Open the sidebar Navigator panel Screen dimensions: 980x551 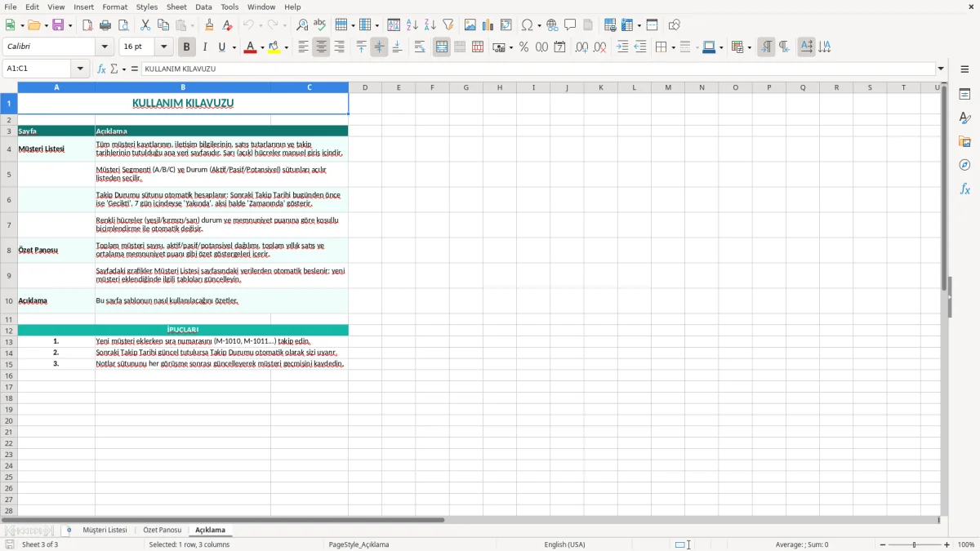click(x=964, y=165)
